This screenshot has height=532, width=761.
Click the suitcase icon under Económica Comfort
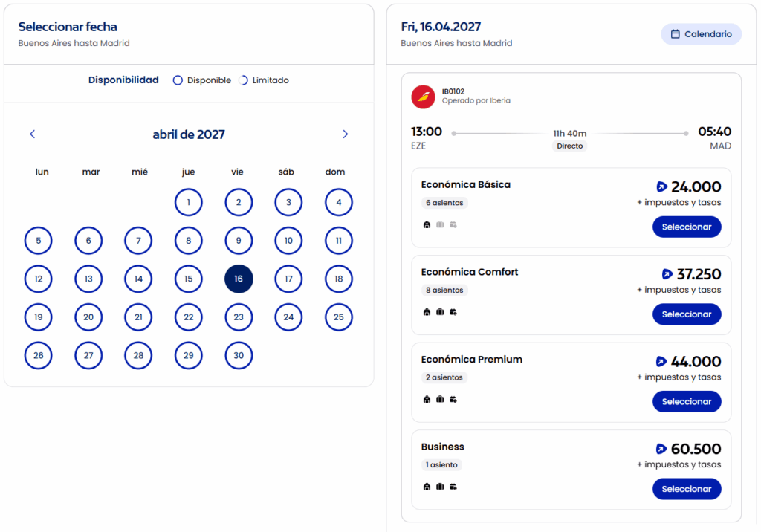(440, 311)
